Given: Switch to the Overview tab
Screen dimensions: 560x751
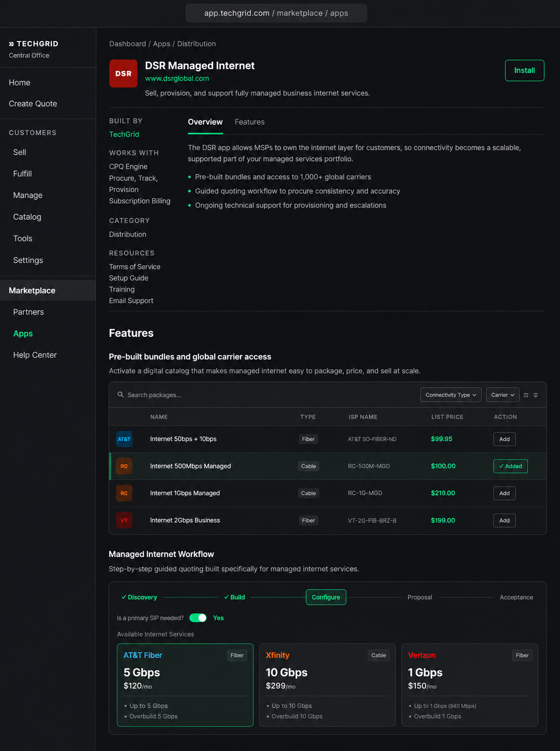Looking at the screenshot, I should 205,122.
